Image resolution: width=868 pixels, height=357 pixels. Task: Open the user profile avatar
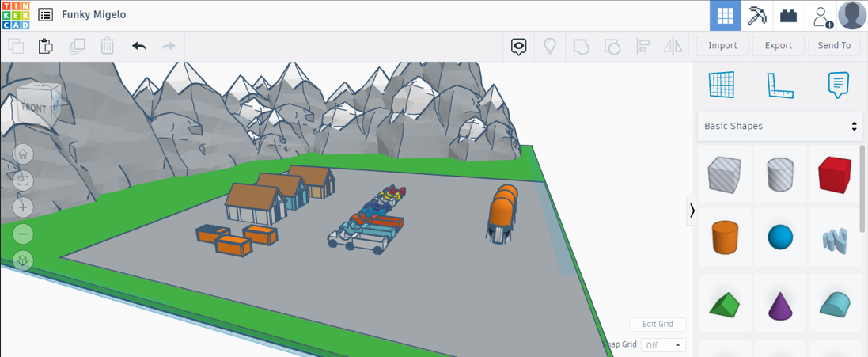coord(852,16)
